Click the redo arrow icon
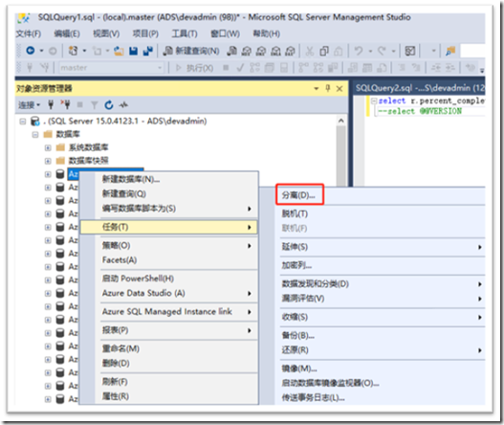The width and height of the screenshot is (504, 425). click(x=382, y=51)
